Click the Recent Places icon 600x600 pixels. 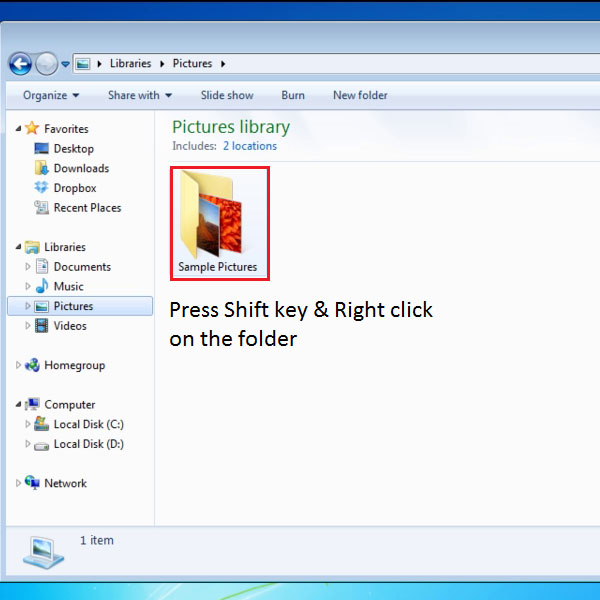coord(41,207)
